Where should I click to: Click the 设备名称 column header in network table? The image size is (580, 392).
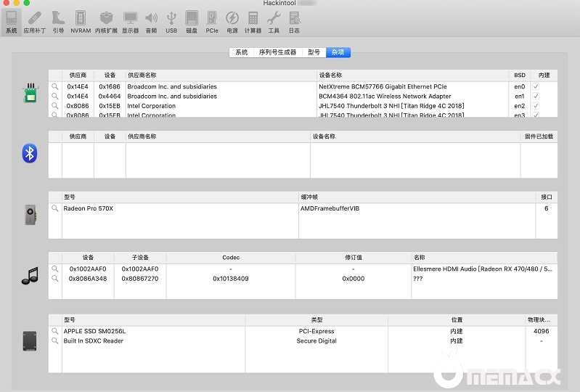[412, 75]
